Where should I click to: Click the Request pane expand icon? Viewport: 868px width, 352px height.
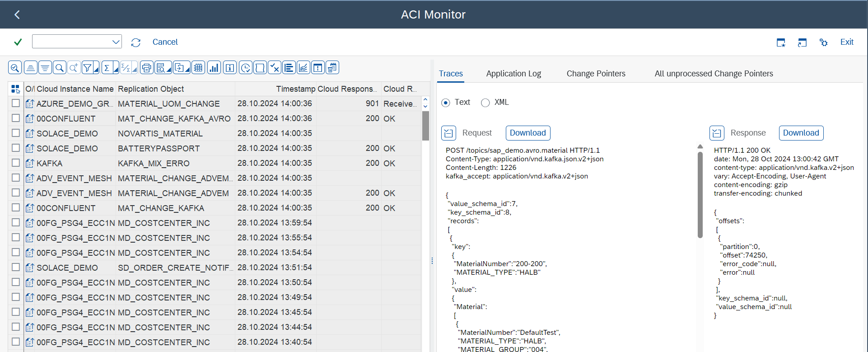tap(448, 133)
